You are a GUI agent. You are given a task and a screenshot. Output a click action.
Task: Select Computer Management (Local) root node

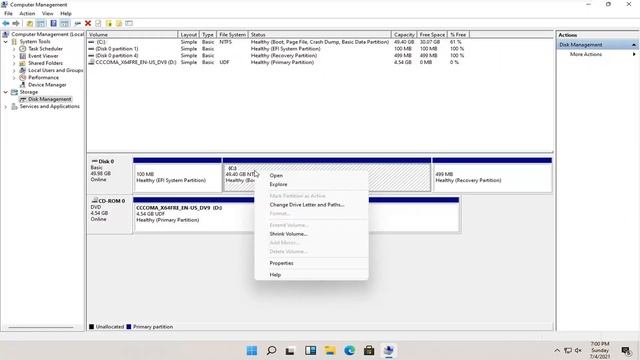pos(47,34)
